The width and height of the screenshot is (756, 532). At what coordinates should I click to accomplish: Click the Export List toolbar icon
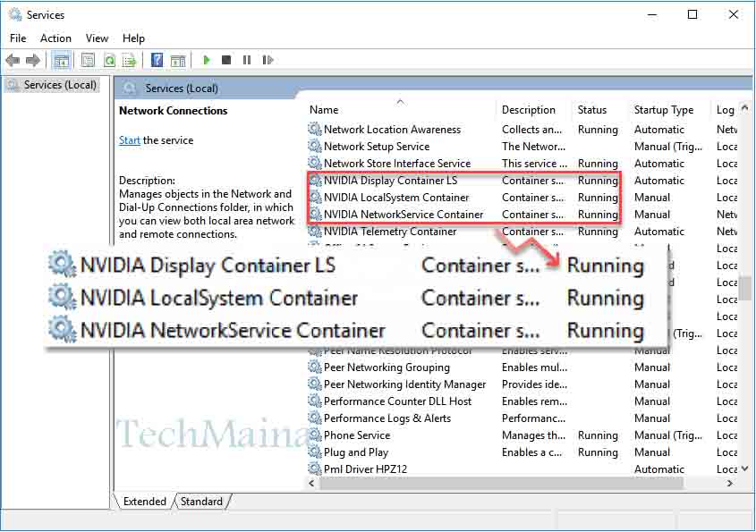tap(129, 60)
